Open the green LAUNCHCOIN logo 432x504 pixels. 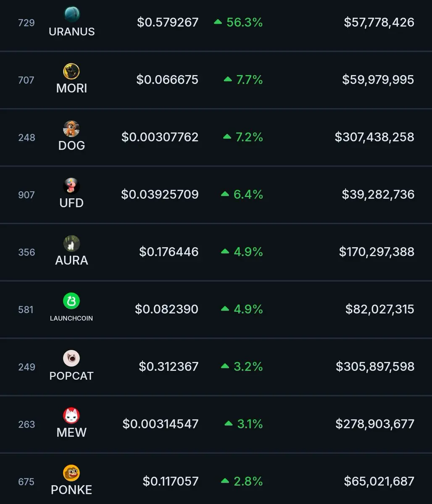point(71,301)
